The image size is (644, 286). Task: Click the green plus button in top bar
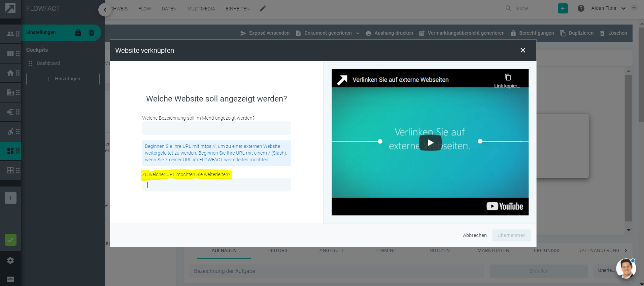pos(563,8)
